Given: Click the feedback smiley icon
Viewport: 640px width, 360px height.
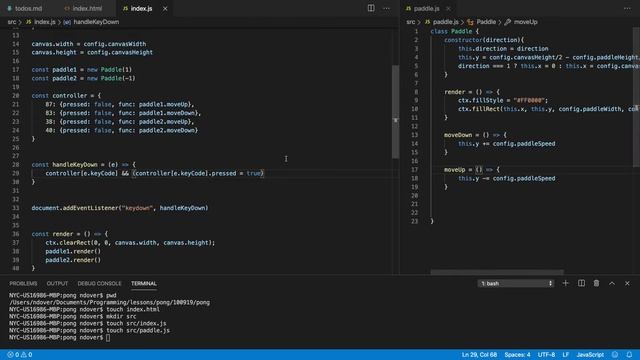Looking at the screenshot, I should [615, 355].
